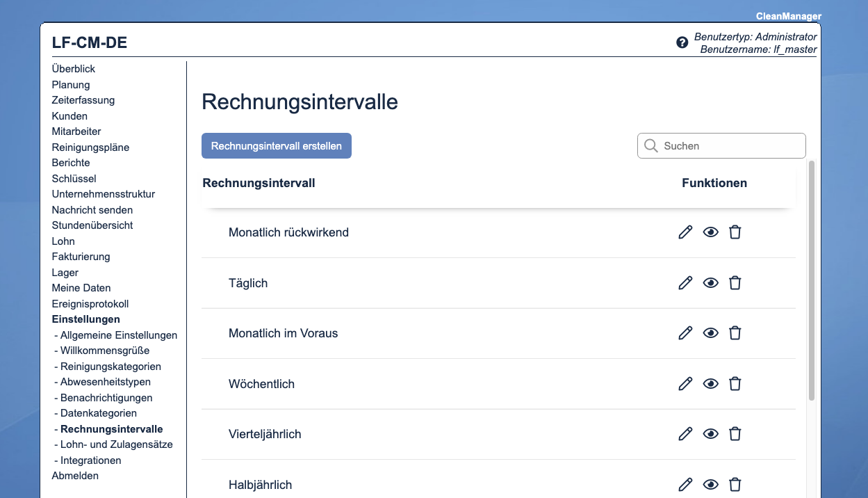The height and width of the screenshot is (498, 868).
Task: Click the eye icon for Vierteljährlich
Action: 710,433
